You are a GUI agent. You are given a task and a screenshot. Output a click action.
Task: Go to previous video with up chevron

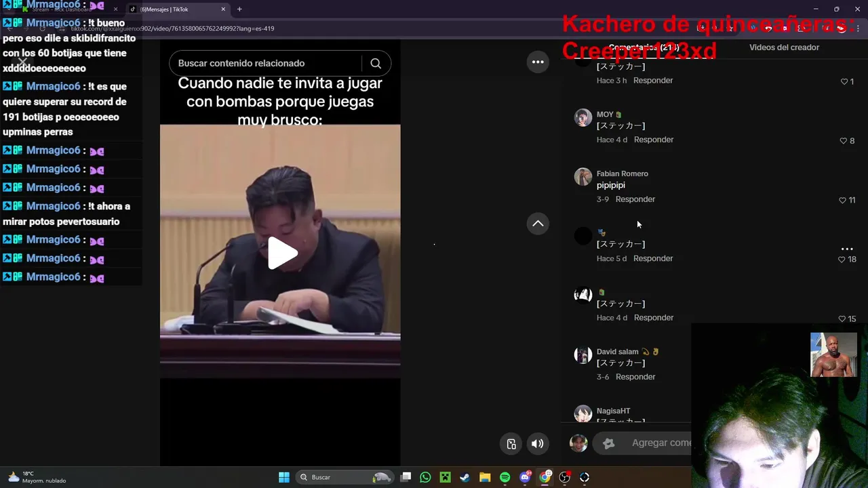538,224
